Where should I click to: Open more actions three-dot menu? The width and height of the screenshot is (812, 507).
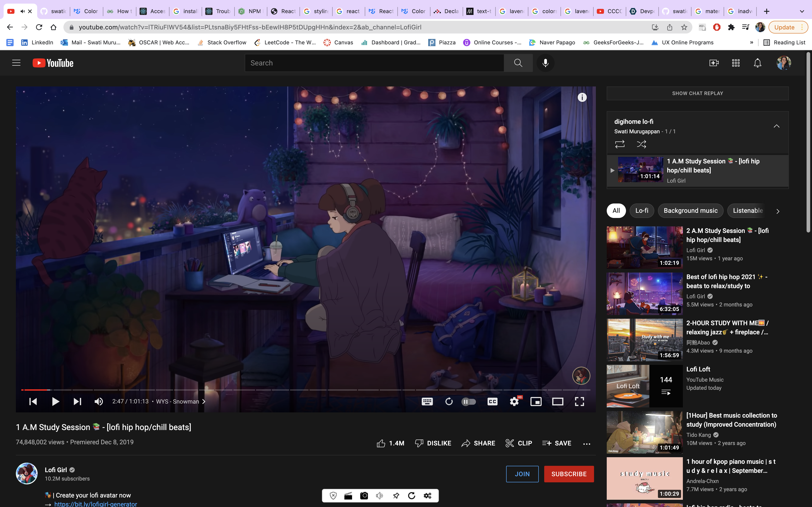[x=587, y=444]
